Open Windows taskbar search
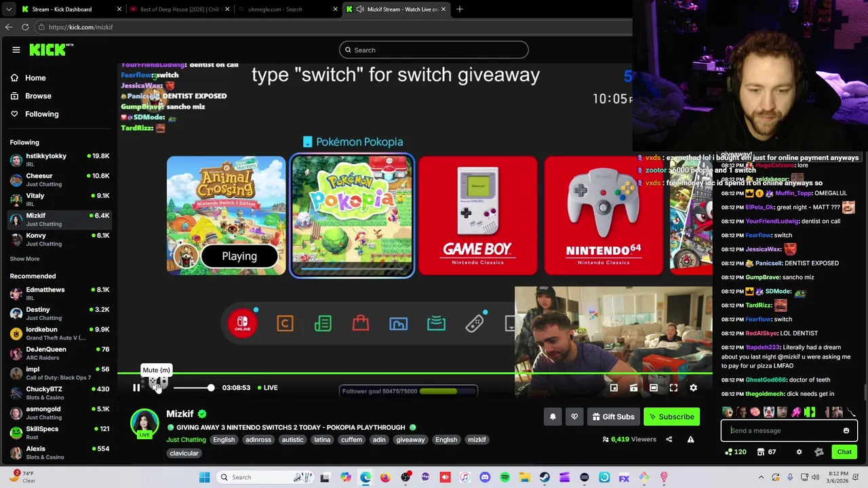This screenshot has height=488, width=868. (264, 477)
